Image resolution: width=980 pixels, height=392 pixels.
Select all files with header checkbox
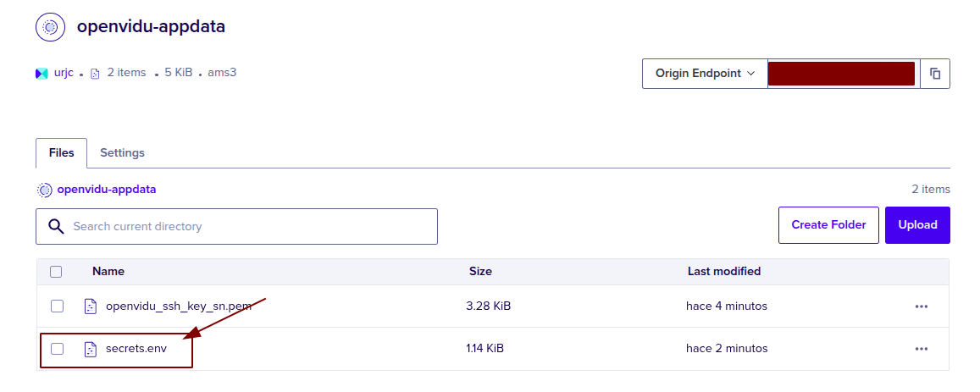(x=56, y=272)
